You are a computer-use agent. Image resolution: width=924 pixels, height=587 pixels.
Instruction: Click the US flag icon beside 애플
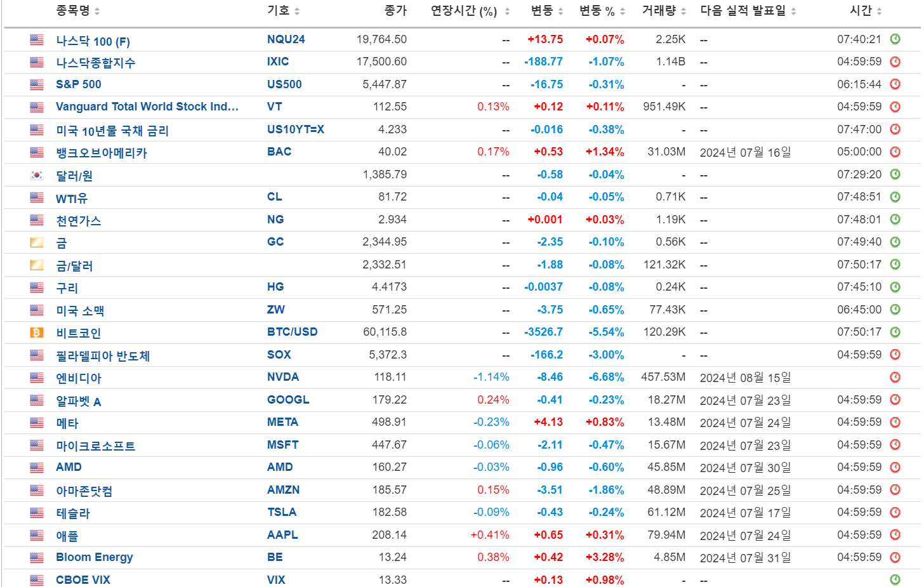pos(37,536)
